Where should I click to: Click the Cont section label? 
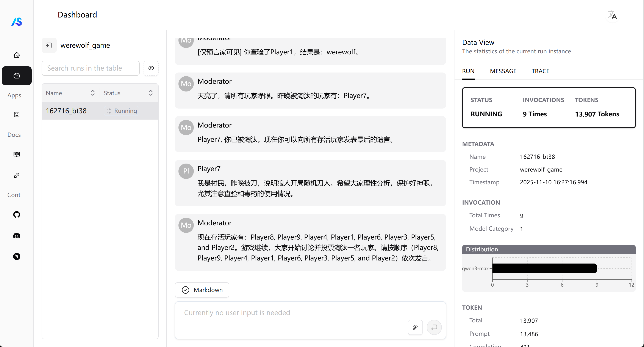[x=14, y=195]
